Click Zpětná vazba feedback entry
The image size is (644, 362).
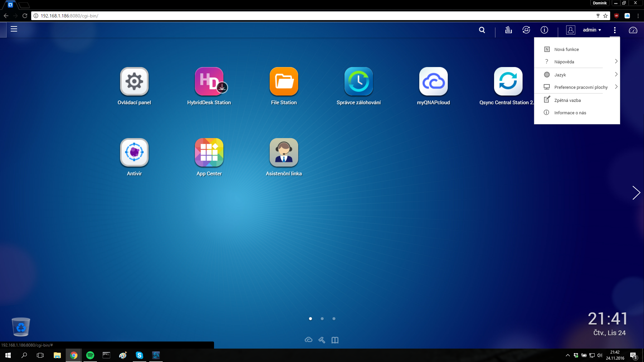tap(567, 100)
